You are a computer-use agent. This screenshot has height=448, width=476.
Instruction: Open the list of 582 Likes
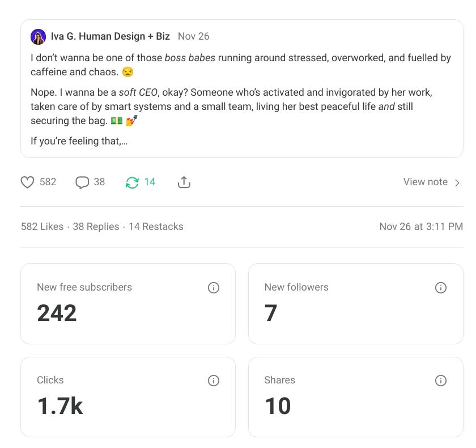point(41,226)
